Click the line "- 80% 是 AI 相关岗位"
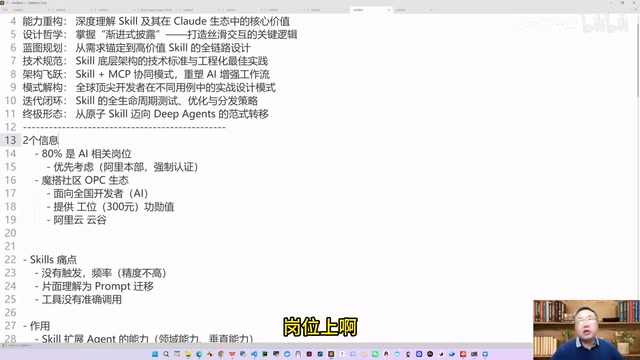The width and height of the screenshot is (640, 360). click(x=83, y=154)
